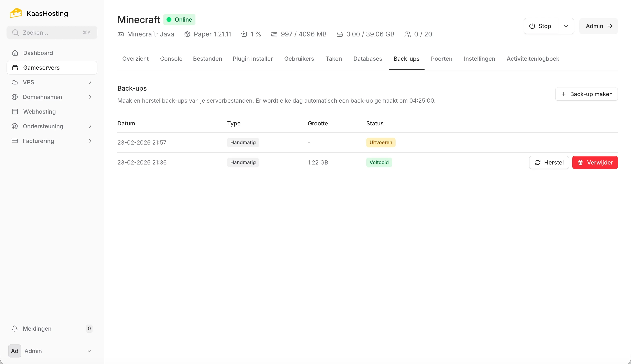Click the search magnifier icon
Screen dimensions: 631x364
click(x=15, y=33)
